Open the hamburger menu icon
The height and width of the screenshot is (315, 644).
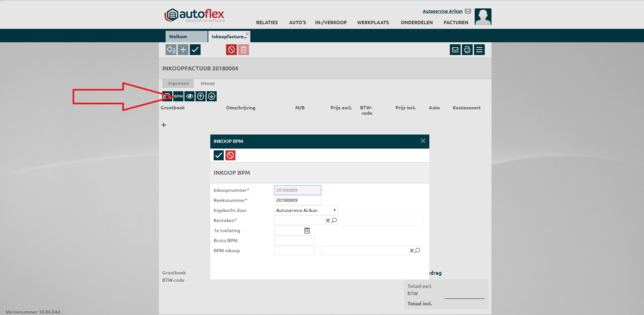[x=479, y=50]
